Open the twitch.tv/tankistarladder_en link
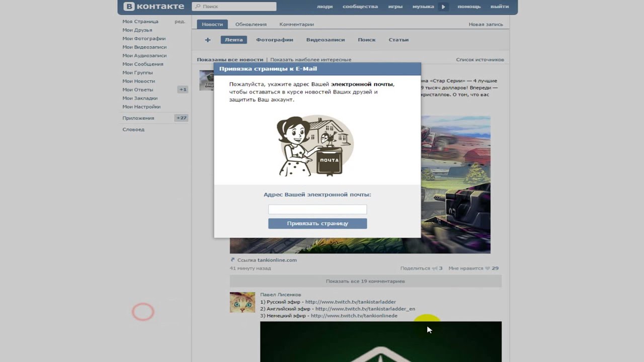Viewport: 644px width, 362px height. point(365,309)
